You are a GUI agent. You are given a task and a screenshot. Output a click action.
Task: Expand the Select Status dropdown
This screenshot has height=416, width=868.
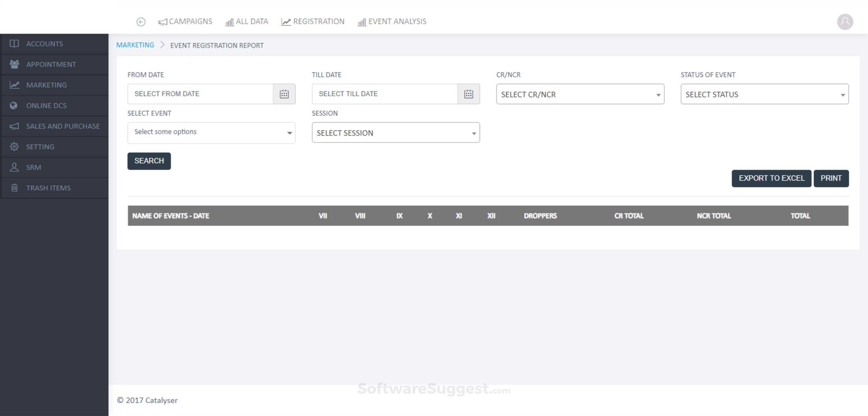764,94
